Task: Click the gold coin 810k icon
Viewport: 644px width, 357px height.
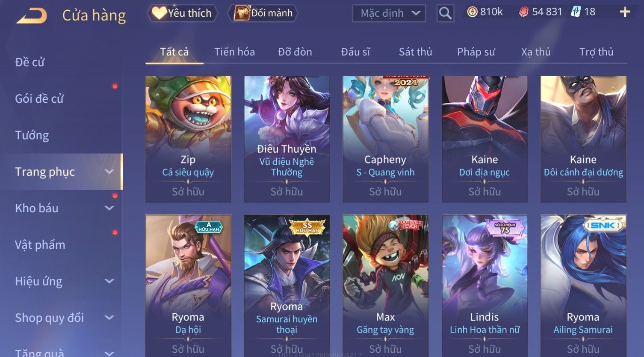Action: [x=472, y=12]
